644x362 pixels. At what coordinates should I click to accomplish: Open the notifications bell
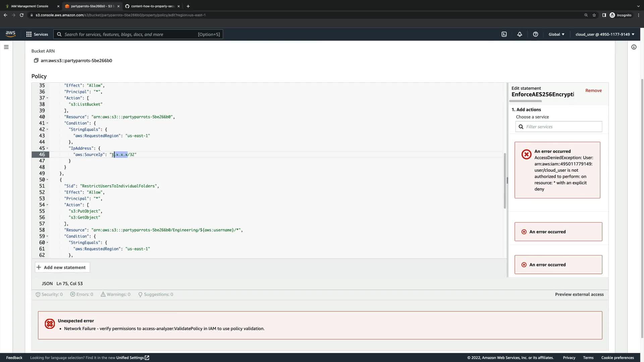[x=520, y=34]
